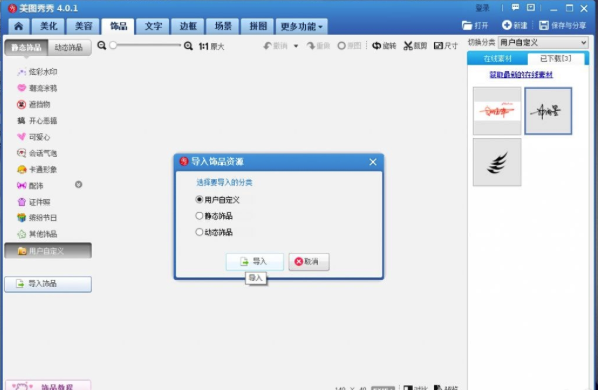598x390 pixels.
Task: Select the 静态饰品 radio button in dialog
Action: click(199, 216)
